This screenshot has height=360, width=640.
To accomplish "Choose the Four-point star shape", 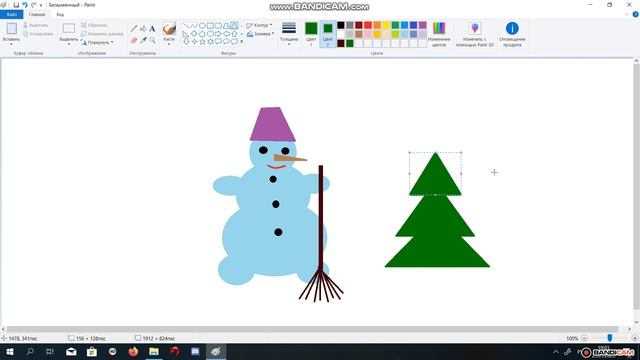I will [194, 42].
